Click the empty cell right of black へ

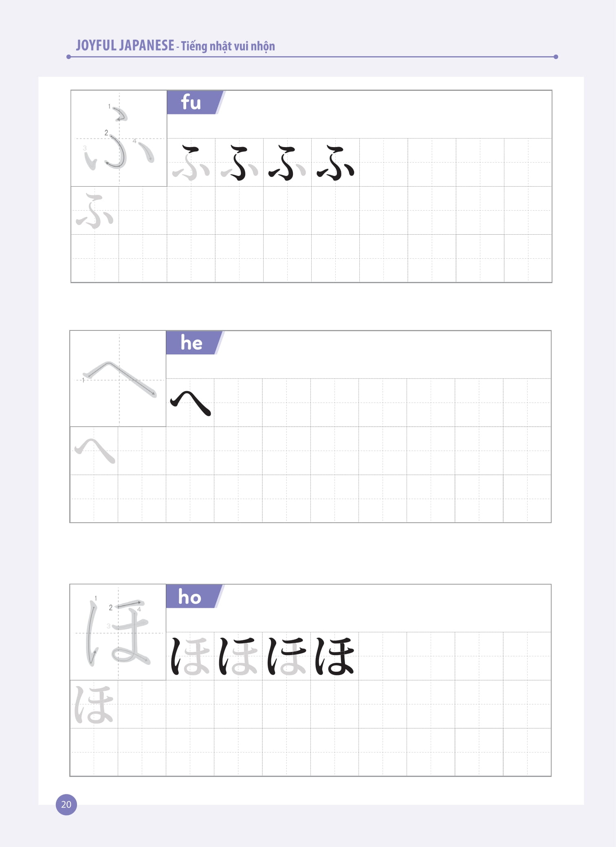coord(238,403)
